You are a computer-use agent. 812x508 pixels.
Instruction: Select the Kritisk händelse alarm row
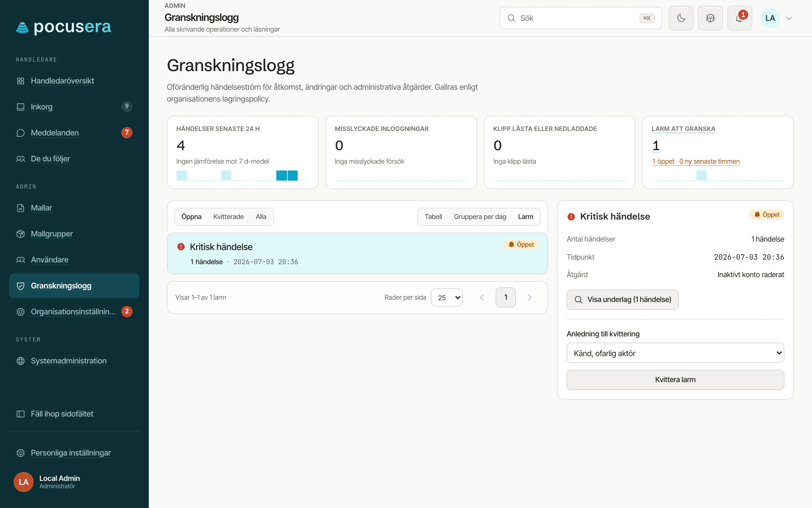pos(357,253)
